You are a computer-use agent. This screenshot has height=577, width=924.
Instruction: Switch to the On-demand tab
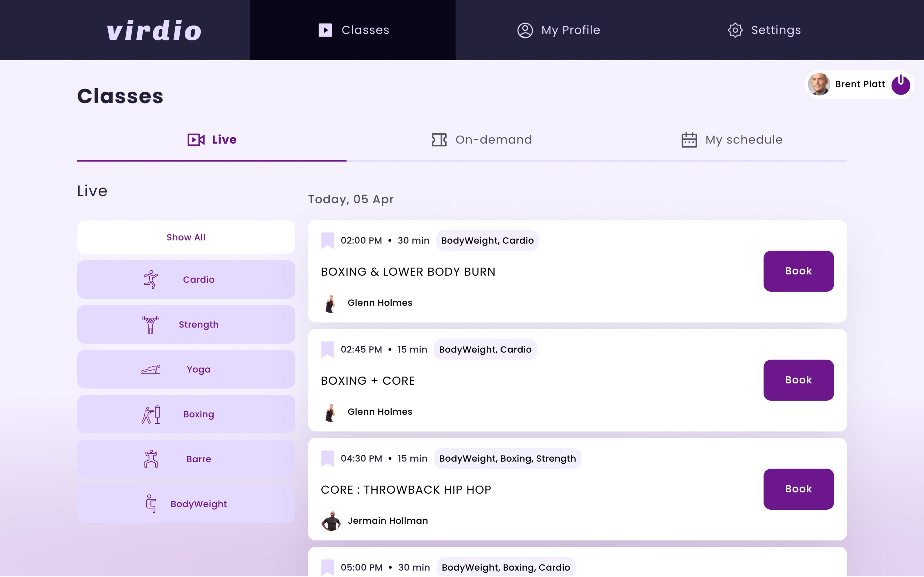(x=482, y=140)
